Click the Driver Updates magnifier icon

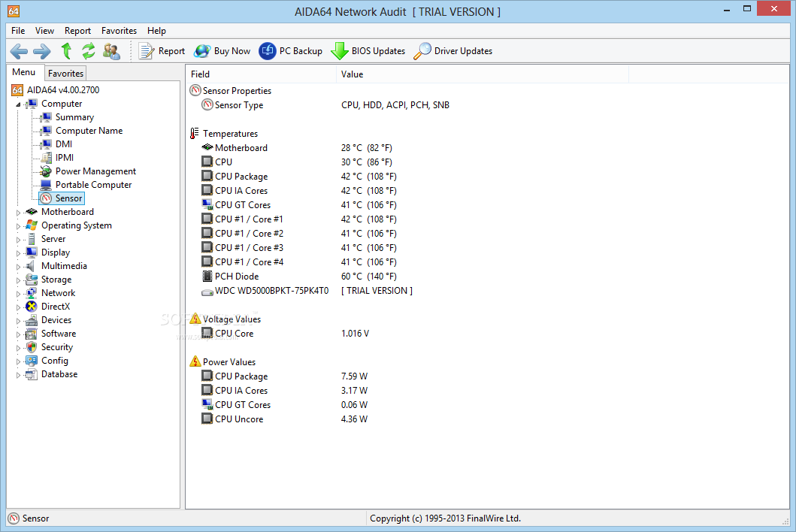point(423,51)
